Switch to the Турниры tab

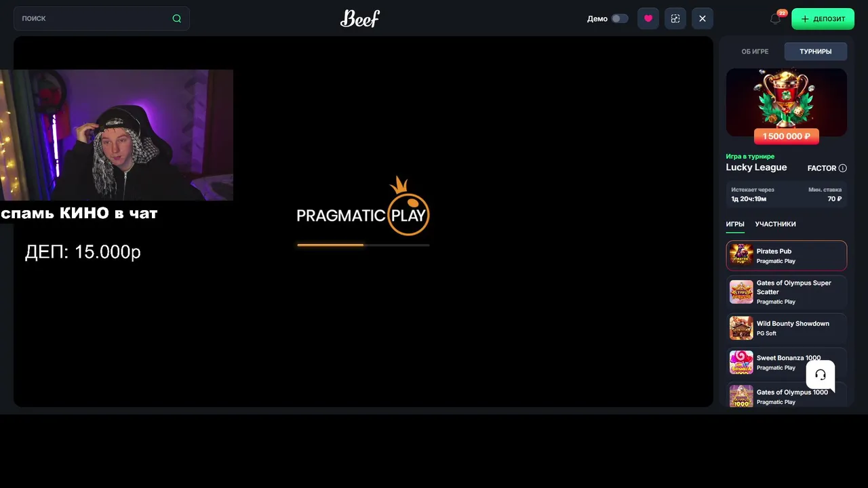[815, 52]
